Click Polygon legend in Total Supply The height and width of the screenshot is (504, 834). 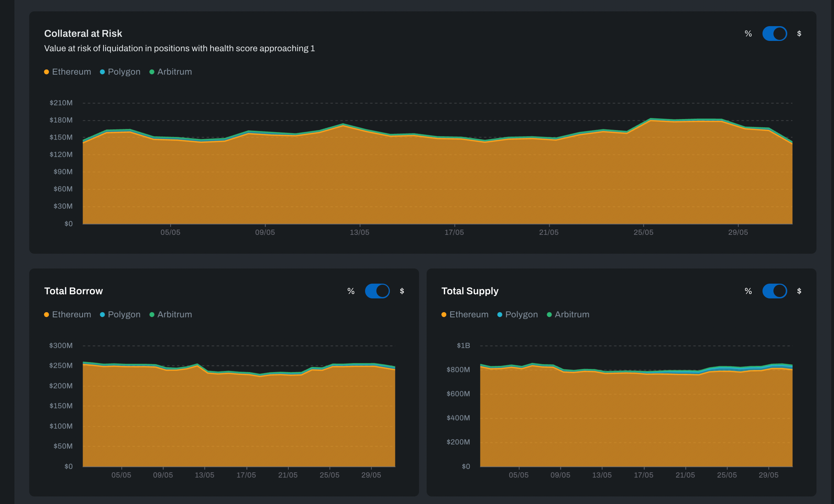click(x=518, y=315)
